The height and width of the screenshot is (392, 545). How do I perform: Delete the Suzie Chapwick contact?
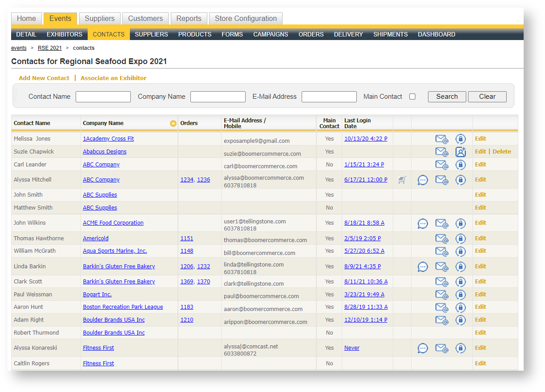(x=501, y=152)
